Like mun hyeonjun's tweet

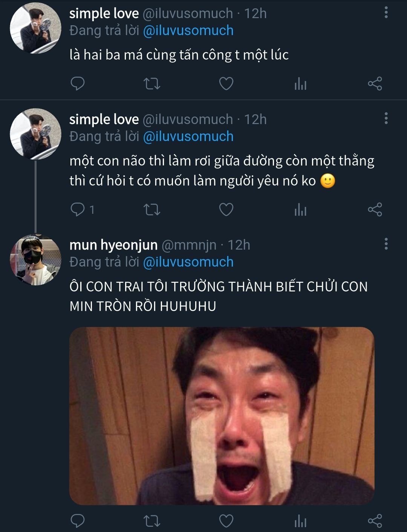(x=226, y=521)
